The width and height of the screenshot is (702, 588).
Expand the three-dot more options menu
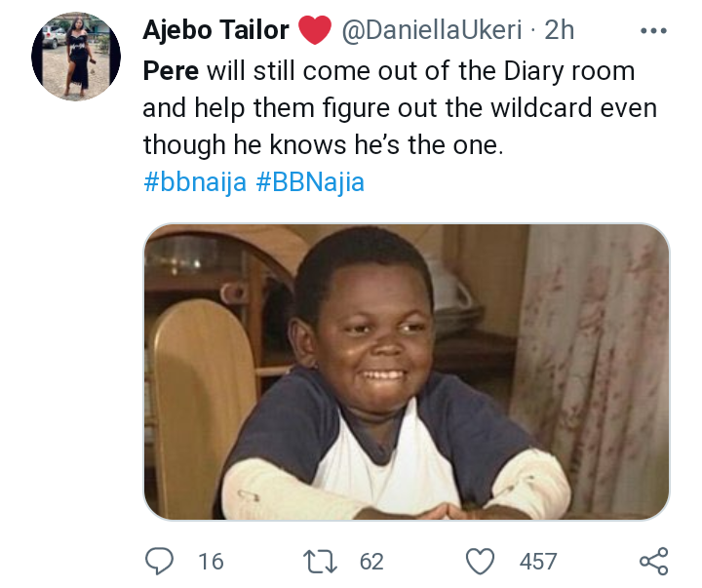point(652,30)
